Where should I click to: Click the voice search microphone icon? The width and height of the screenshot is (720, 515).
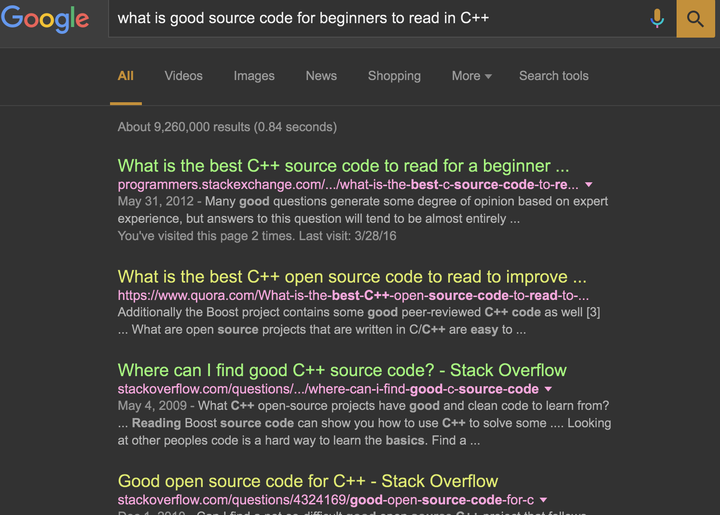click(x=657, y=18)
